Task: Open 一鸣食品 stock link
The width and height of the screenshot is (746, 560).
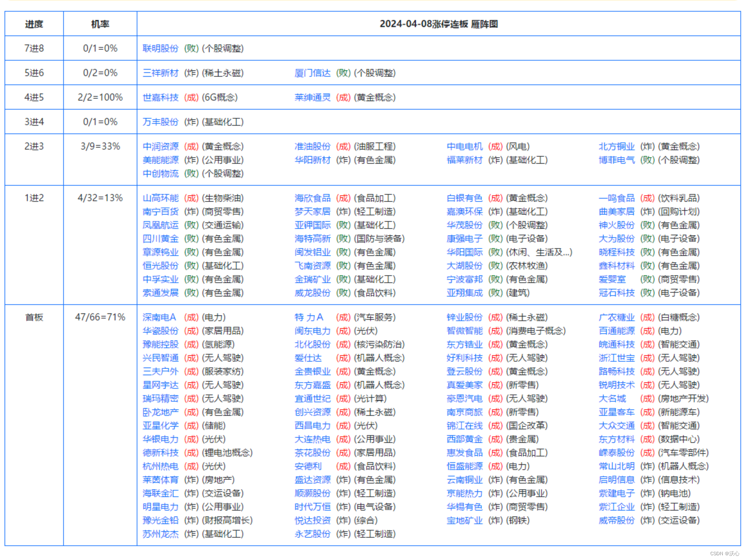Action: point(617,198)
